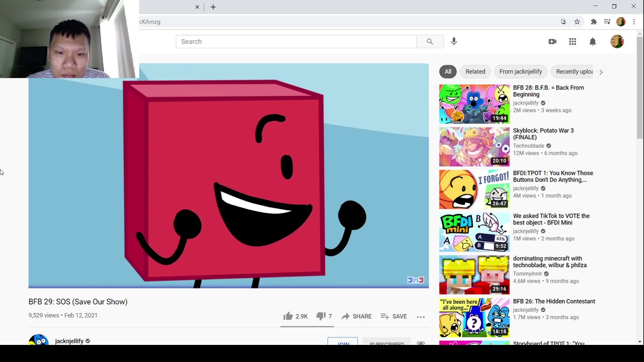
Task: Open title link 'BFB 28: B.F.B. = Back From Beginning'
Action: 548,91
